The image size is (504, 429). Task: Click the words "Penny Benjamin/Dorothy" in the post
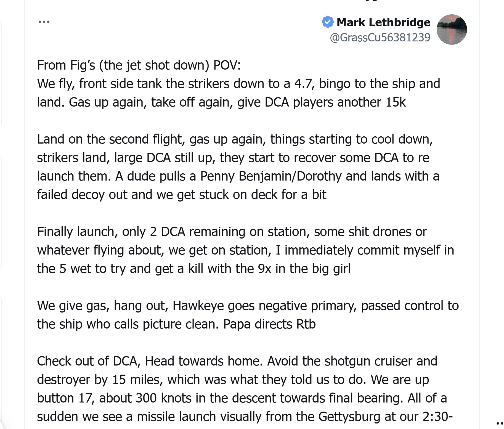pyautogui.click(x=271, y=176)
